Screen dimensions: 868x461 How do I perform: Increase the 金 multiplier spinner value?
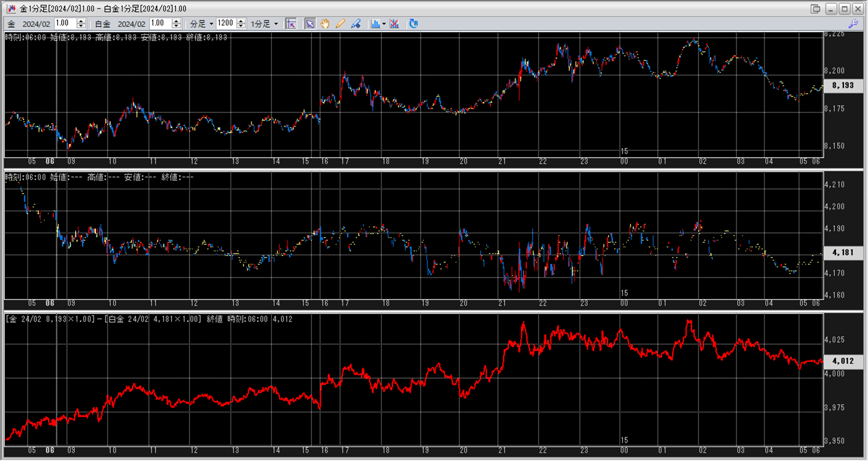tap(81, 21)
